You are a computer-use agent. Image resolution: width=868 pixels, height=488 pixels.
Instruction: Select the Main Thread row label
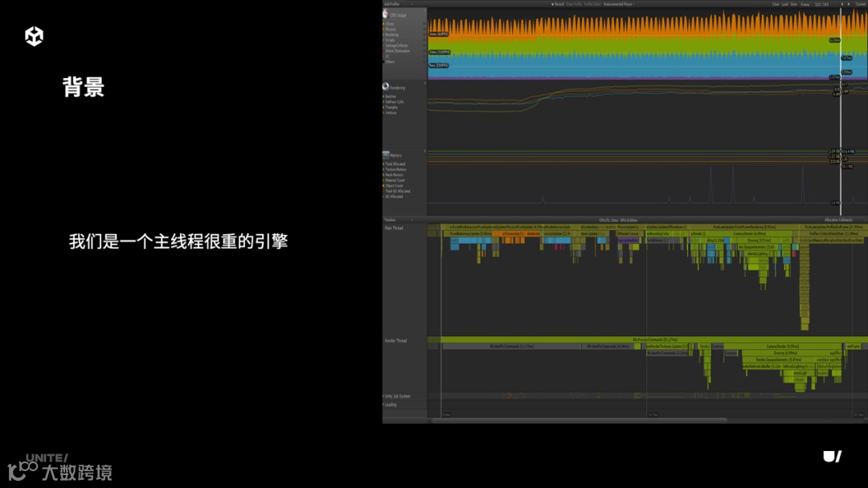pos(394,228)
